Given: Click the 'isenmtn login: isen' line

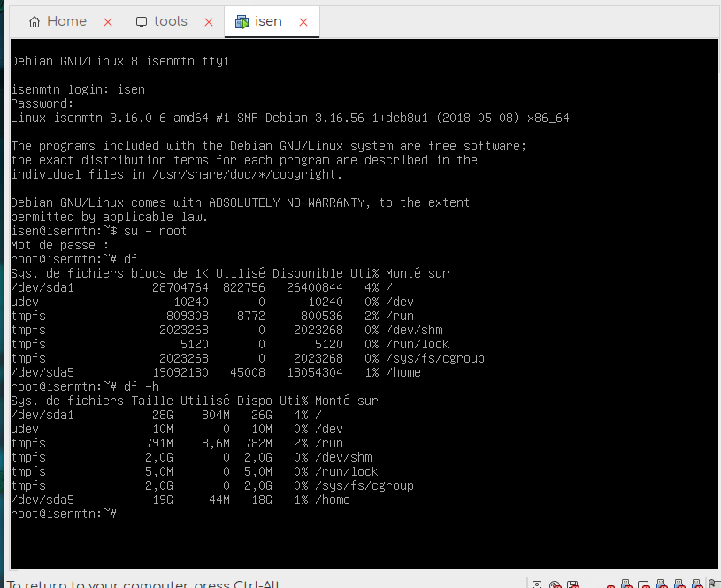Looking at the screenshot, I should click(x=78, y=89).
